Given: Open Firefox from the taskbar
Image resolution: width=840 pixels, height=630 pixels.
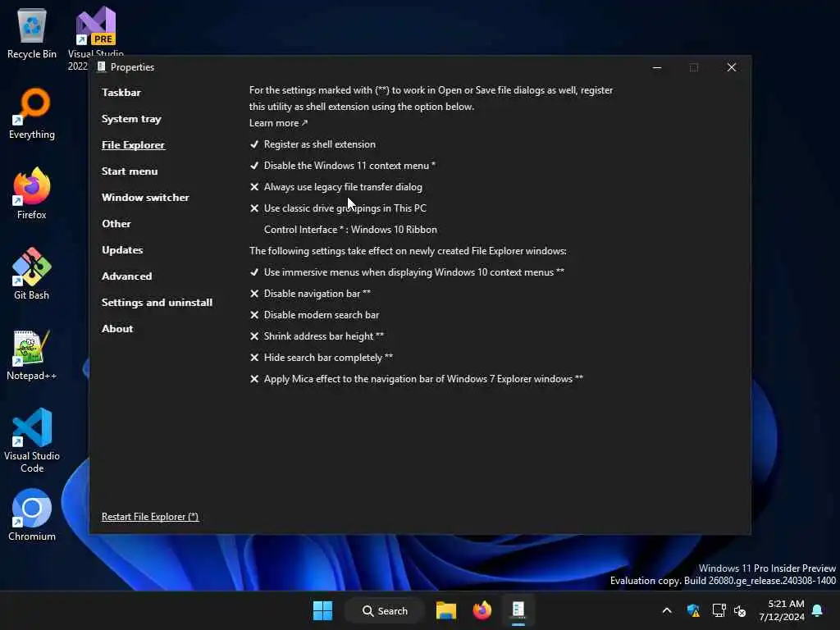Looking at the screenshot, I should tap(482, 610).
